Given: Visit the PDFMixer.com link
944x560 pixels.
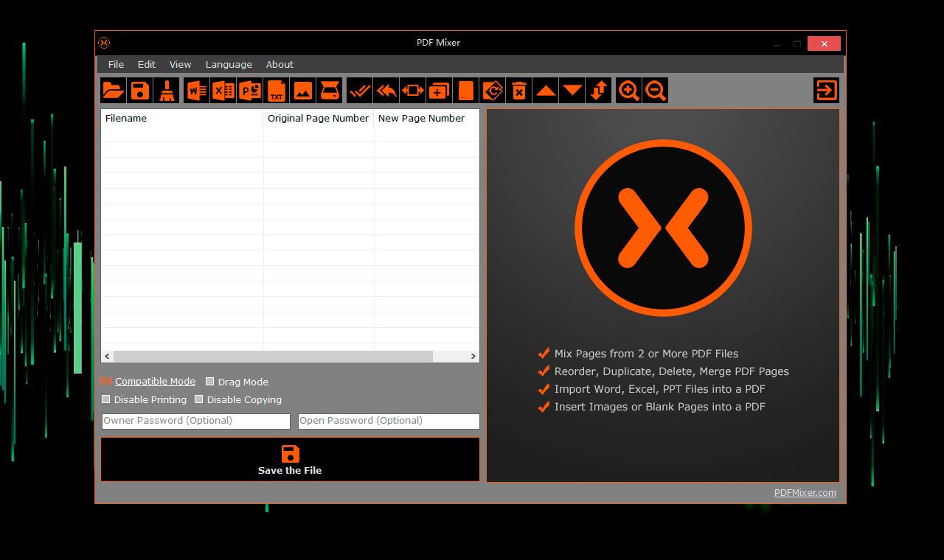Looking at the screenshot, I should point(805,493).
